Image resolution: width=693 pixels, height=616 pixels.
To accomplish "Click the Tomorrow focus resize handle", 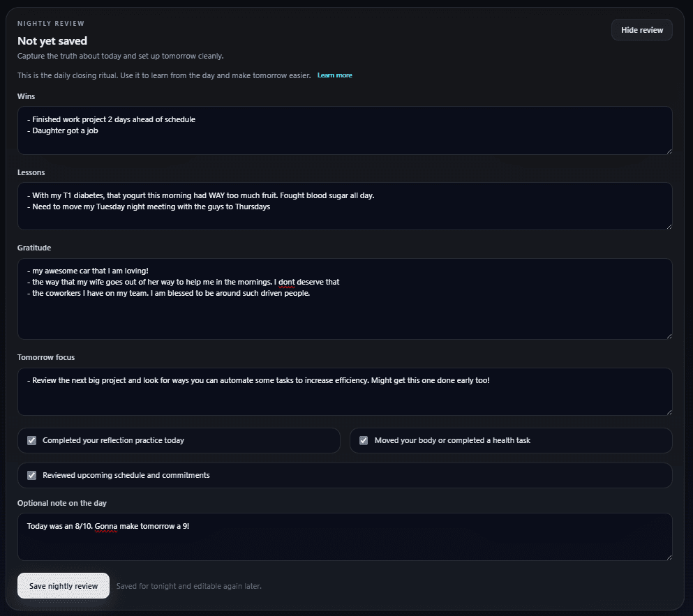I will click(x=668, y=413).
